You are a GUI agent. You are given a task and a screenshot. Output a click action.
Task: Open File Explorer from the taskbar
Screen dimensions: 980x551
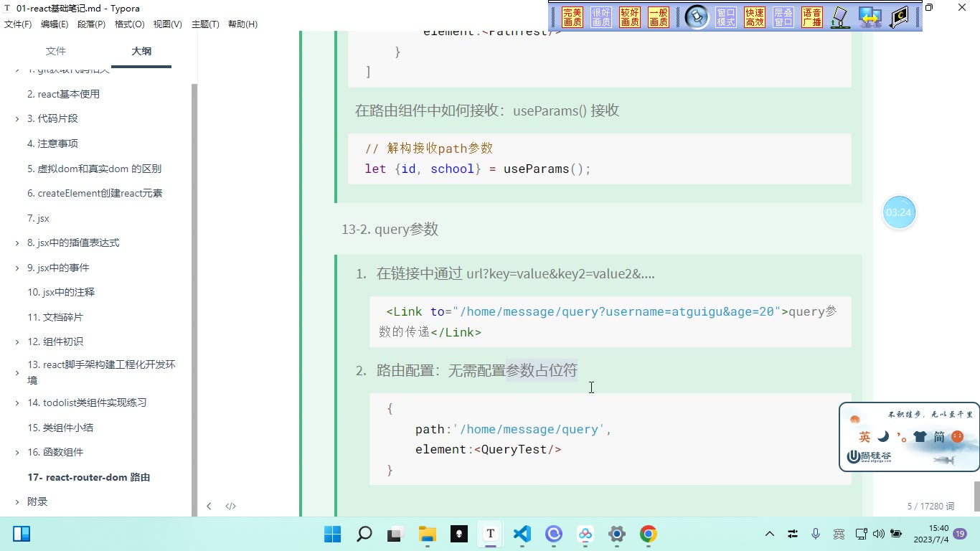[427, 534]
